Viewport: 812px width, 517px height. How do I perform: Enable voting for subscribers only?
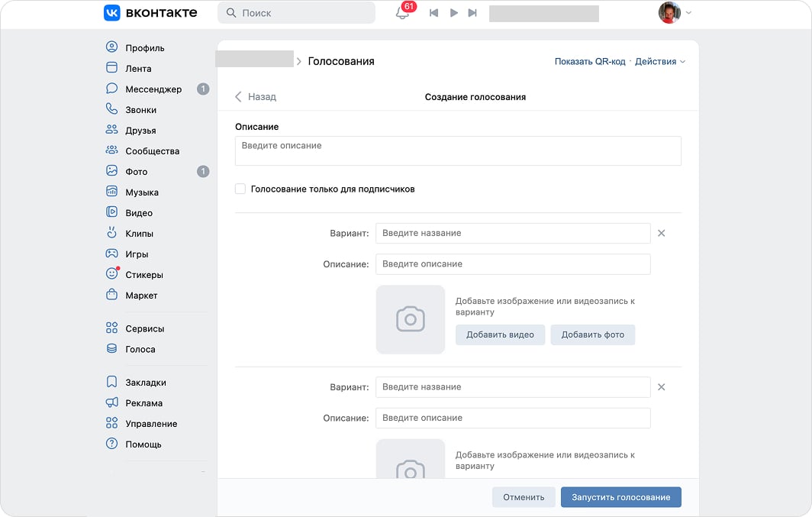pos(240,189)
